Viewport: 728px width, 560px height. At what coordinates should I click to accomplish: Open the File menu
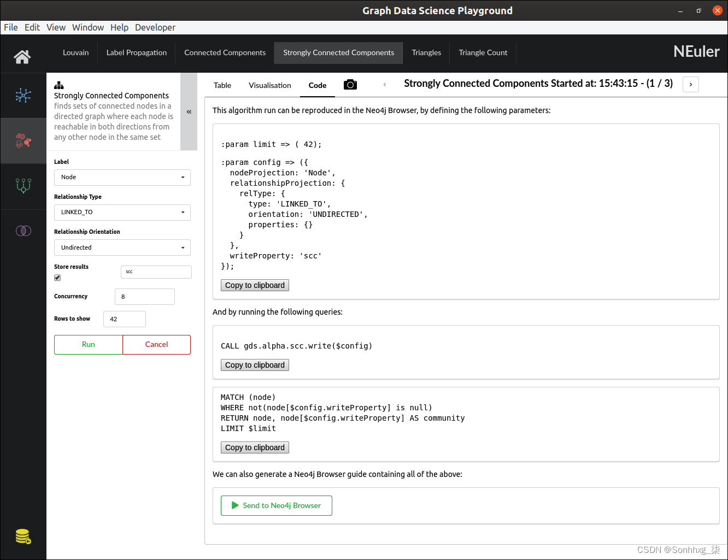coord(11,27)
